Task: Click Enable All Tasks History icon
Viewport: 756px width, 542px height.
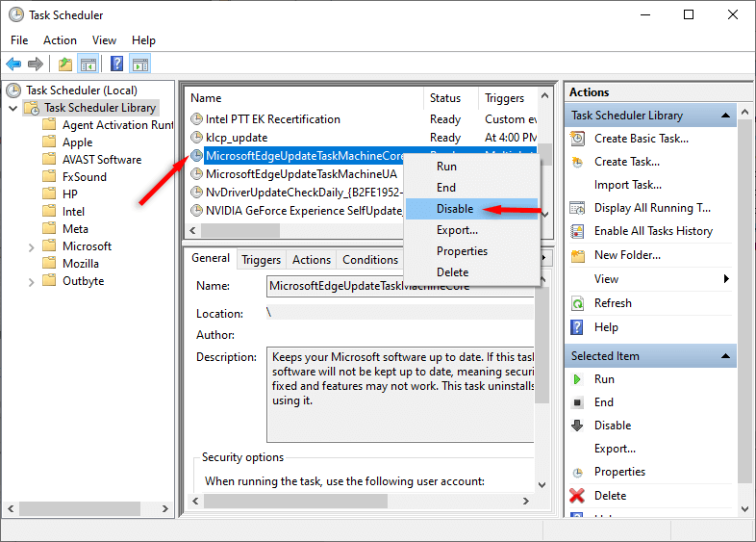Action: 577,231
